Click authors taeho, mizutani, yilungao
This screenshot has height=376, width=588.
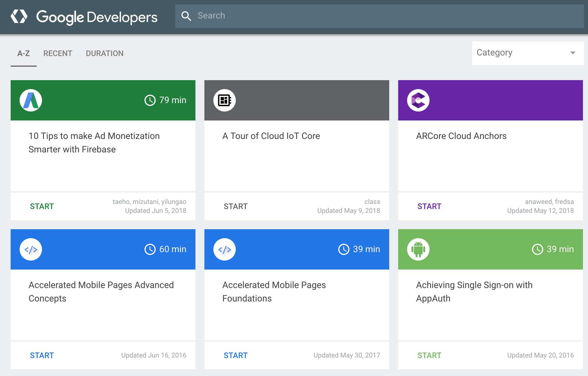click(150, 202)
